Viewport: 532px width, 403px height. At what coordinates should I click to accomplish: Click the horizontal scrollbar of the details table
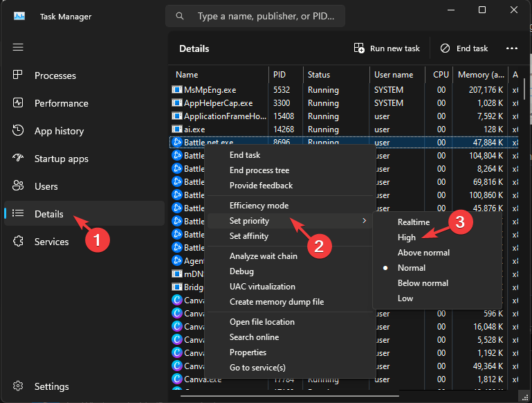289,396
